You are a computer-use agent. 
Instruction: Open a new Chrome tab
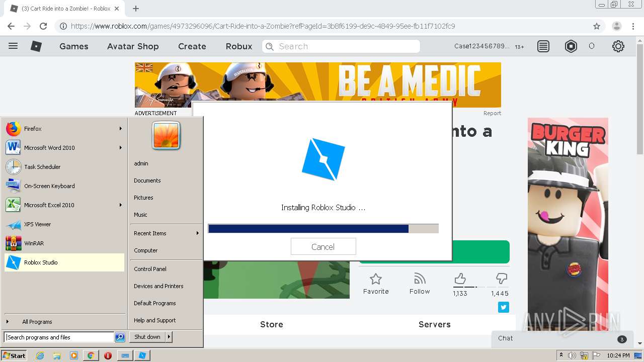136,9
